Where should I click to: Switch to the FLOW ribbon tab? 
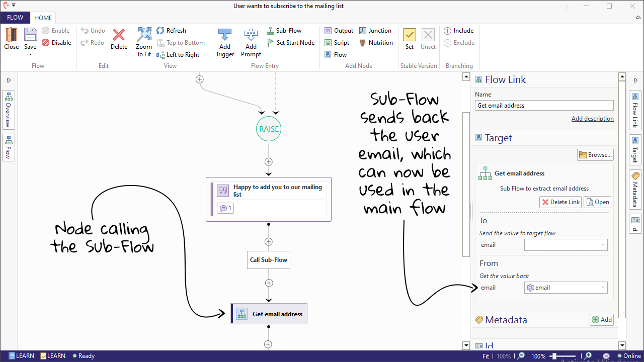click(x=15, y=18)
